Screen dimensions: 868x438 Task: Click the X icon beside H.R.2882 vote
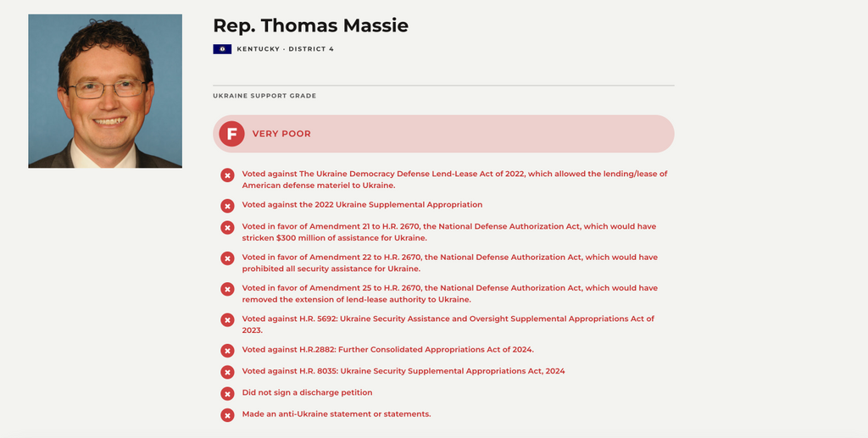227,351
